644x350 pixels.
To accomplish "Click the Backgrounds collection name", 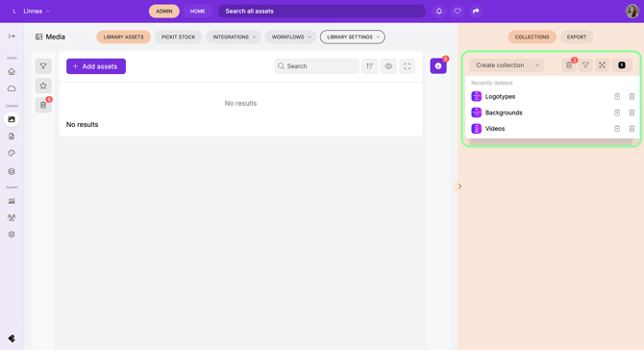I will (504, 112).
